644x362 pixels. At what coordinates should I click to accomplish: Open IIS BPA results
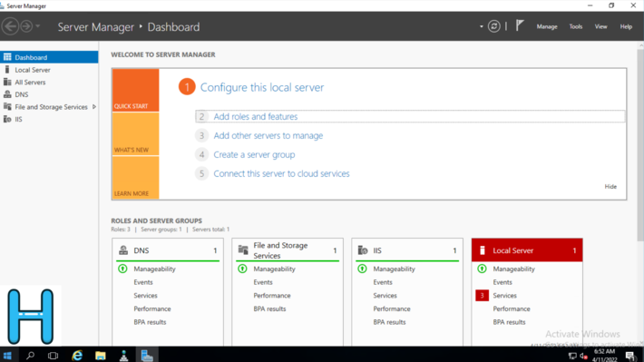pyautogui.click(x=389, y=322)
